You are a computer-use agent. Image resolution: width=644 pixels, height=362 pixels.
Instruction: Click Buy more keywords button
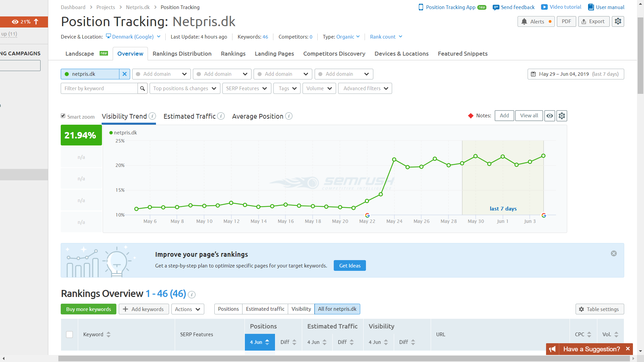89,309
